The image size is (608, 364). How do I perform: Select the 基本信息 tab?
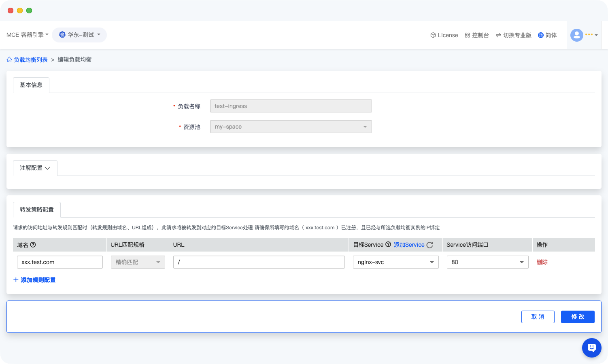coord(31,85)
